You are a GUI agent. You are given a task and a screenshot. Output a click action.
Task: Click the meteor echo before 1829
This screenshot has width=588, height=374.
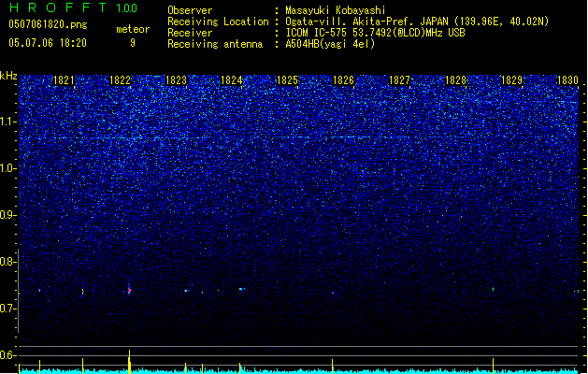(x=494, y=289)
